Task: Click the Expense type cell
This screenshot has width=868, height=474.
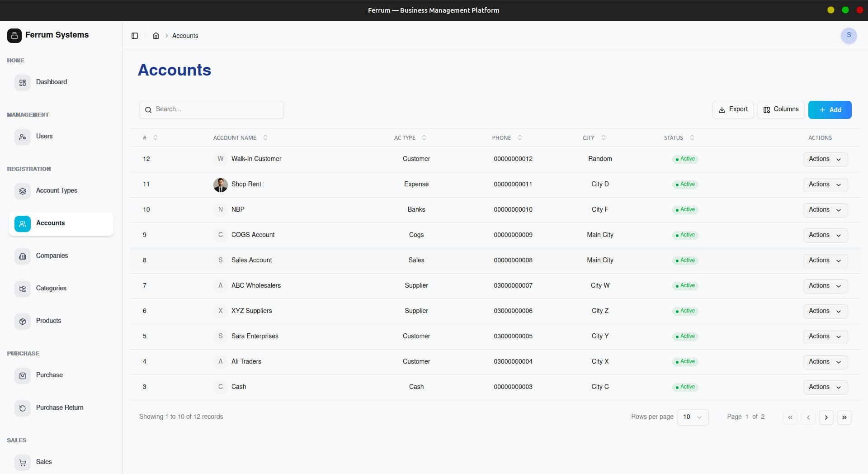Action: pos(416,184)
